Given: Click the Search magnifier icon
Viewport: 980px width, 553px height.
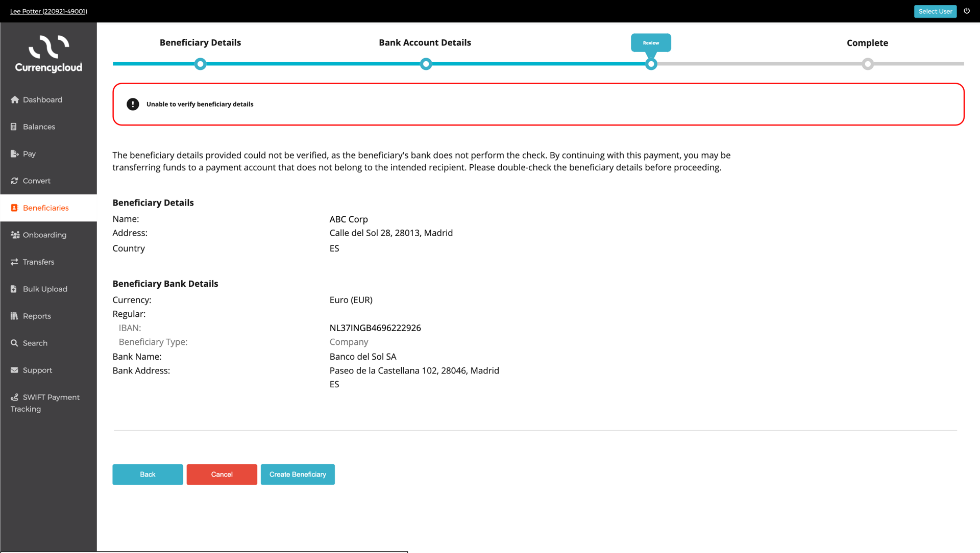Looking at the screenshot, I should coord(14,343).
